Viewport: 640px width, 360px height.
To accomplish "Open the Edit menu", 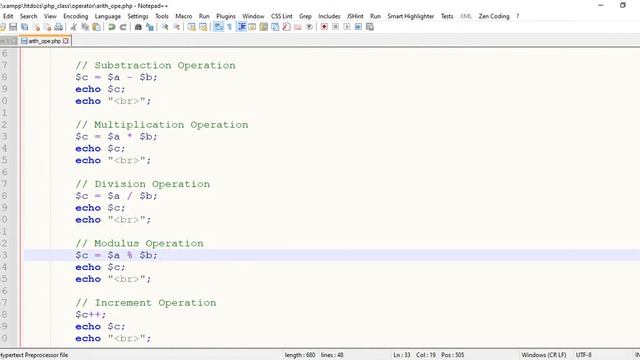I will point(8,16).
